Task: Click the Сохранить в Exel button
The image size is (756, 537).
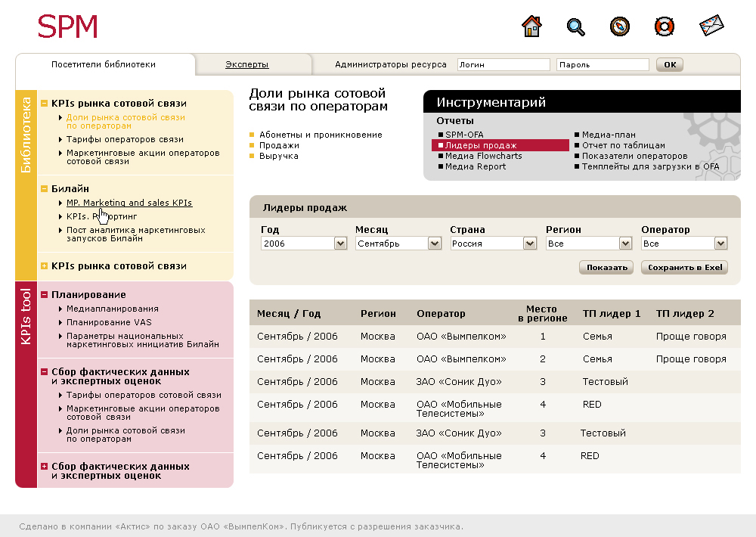Action: pos(684,268)
